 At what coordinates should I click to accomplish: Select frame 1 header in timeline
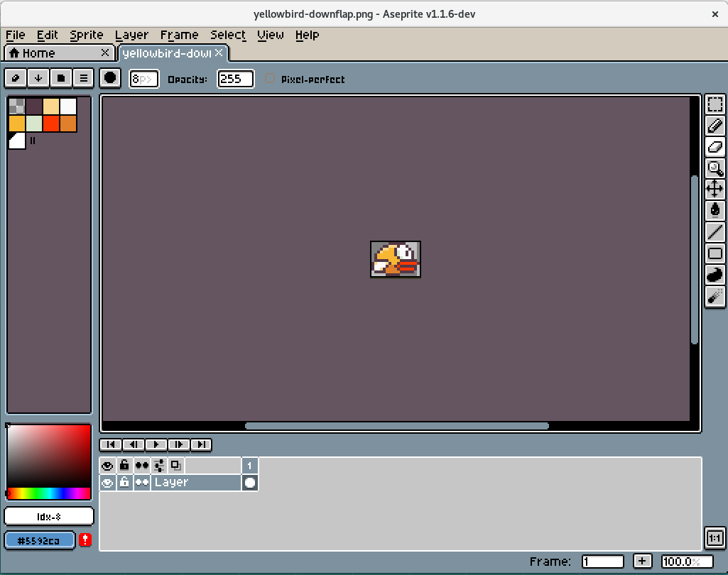pos(250,466)
